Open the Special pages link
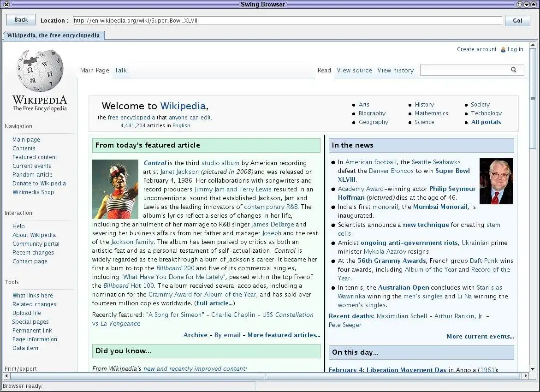This screenshot has height=392, width=540. click(x=30, y=322)
